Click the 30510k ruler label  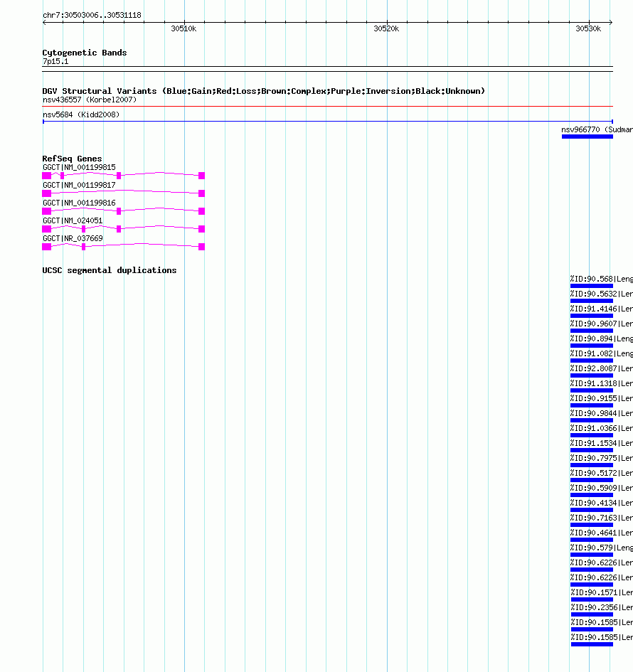pos(183,28)
